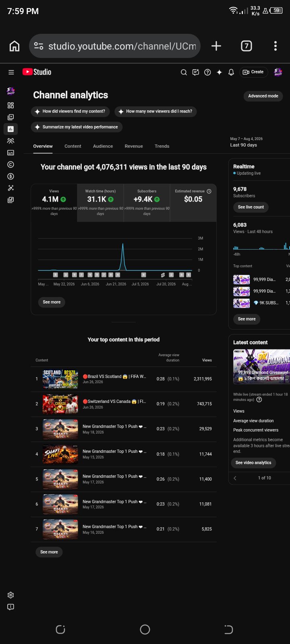Open Copyright from the sidebar
Image resolution: width=290 pixels, height=644 pixels.
coord(11,164)
